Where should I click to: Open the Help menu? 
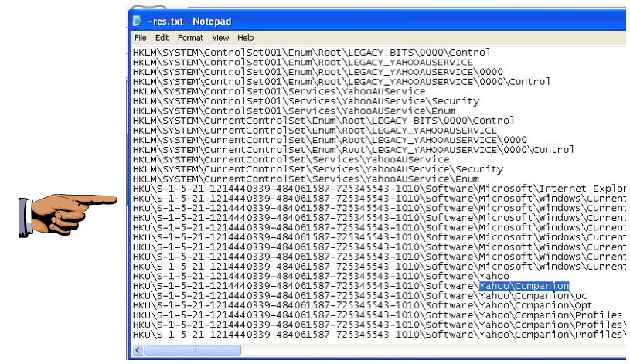coord(245,38)
